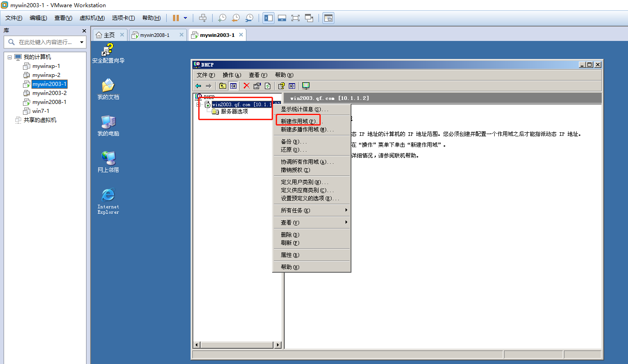
Task: Choose 设置预定义的选项 in the context menu
Action: (311, 198)
